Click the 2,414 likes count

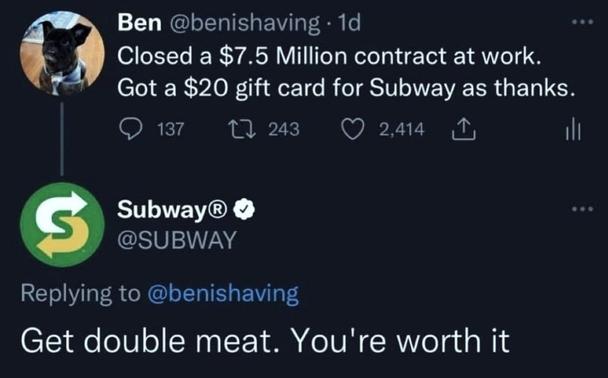click(401, 129)
